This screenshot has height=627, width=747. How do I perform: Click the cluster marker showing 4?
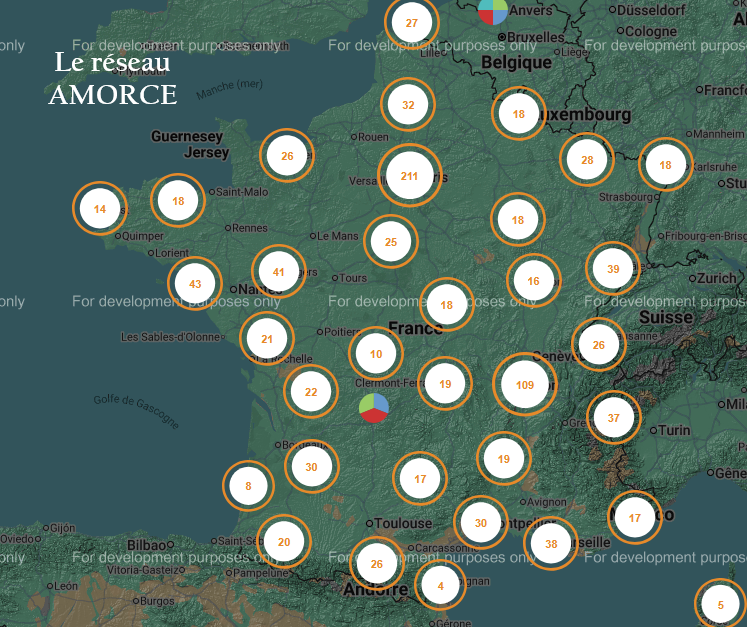(x=440, y=586)
